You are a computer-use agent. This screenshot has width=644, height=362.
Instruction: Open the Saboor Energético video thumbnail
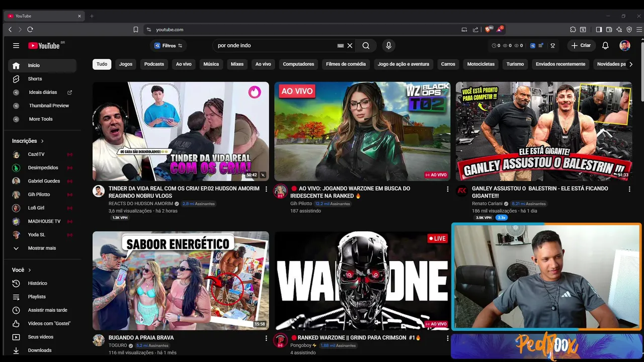pos(181,281)
